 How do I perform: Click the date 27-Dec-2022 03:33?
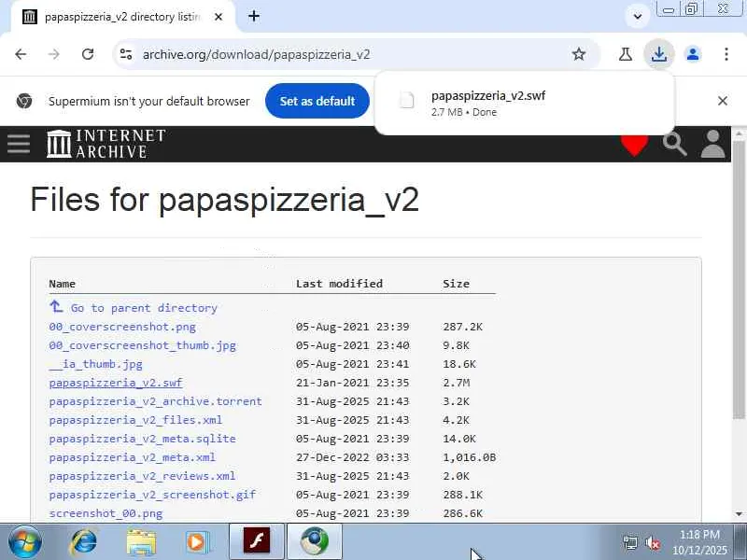353,457
